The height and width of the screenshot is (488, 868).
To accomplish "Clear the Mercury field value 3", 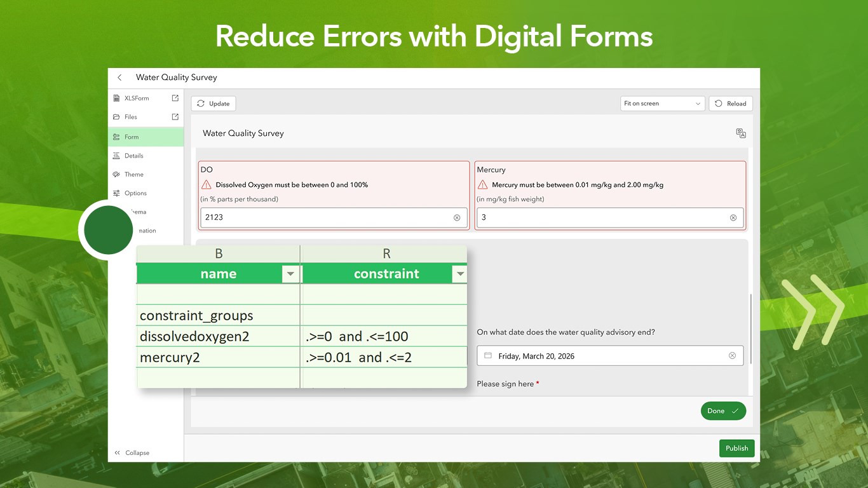I will (x=733, y=217).
